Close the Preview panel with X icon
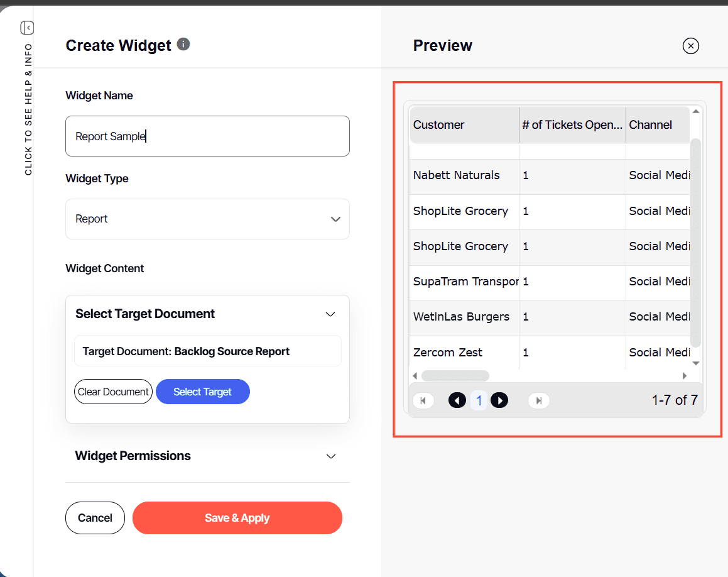 coord(690,46)
